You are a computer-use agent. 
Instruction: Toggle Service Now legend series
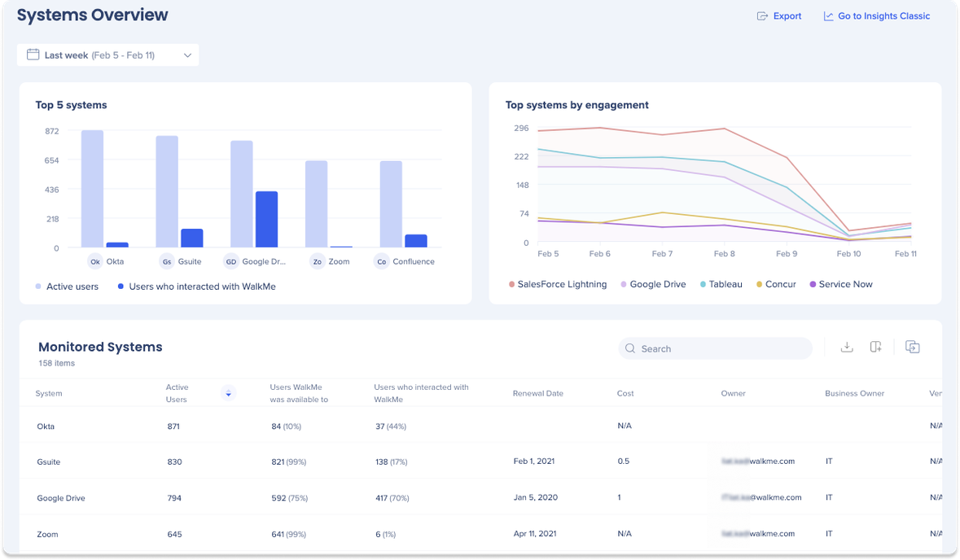[841, 284]
